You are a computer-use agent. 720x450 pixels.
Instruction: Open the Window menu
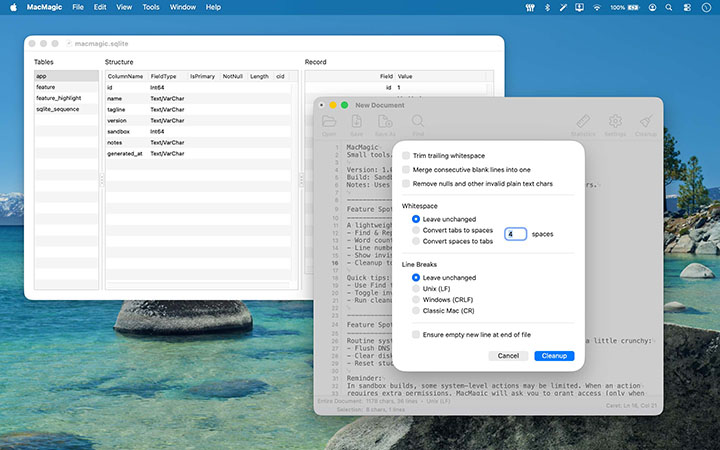click(183, 7)
